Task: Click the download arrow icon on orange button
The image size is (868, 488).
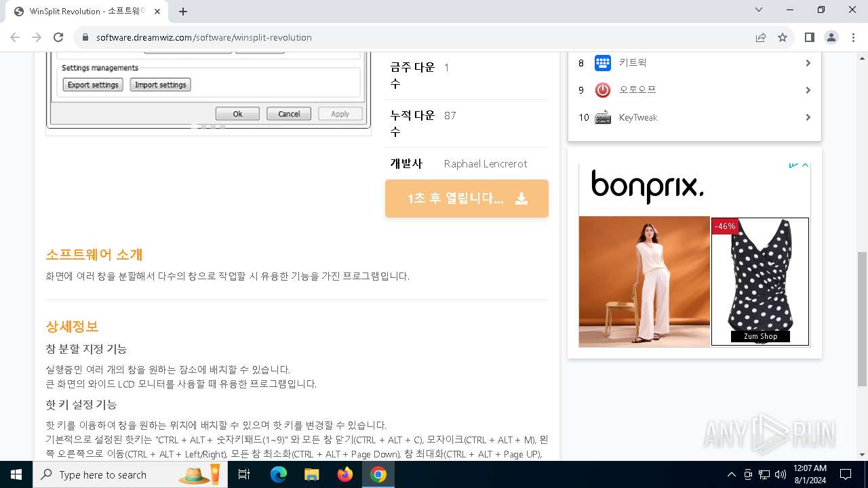Action: [521, 199]
